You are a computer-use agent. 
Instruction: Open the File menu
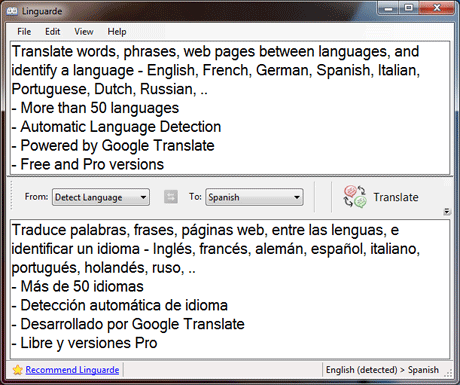click(x=24, y=32)
